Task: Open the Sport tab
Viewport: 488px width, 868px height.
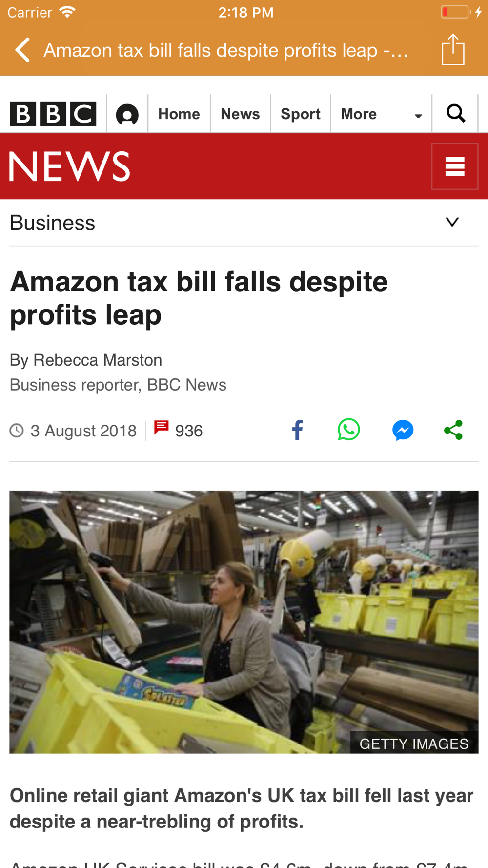Action: coord(301,114)
